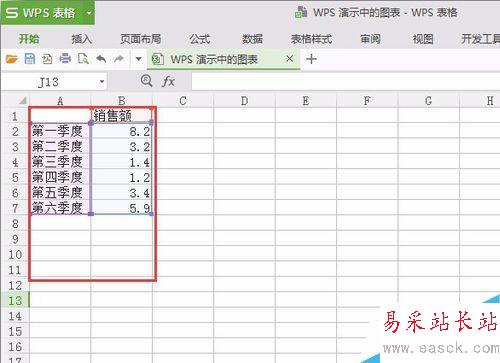The height and width of the screenshot is (363, 500).
Task: Export to PDF icon in quick toolbar
Action: click(x=47, y=59)
